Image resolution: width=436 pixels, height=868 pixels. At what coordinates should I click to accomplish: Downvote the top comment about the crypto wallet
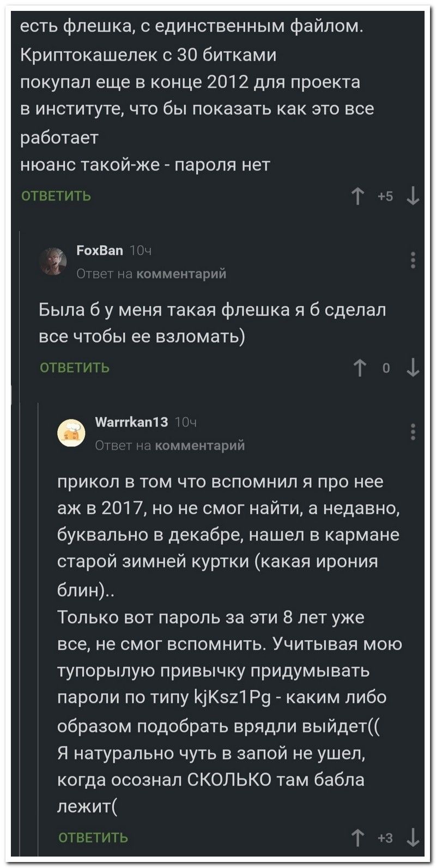(x=414, y=196)
